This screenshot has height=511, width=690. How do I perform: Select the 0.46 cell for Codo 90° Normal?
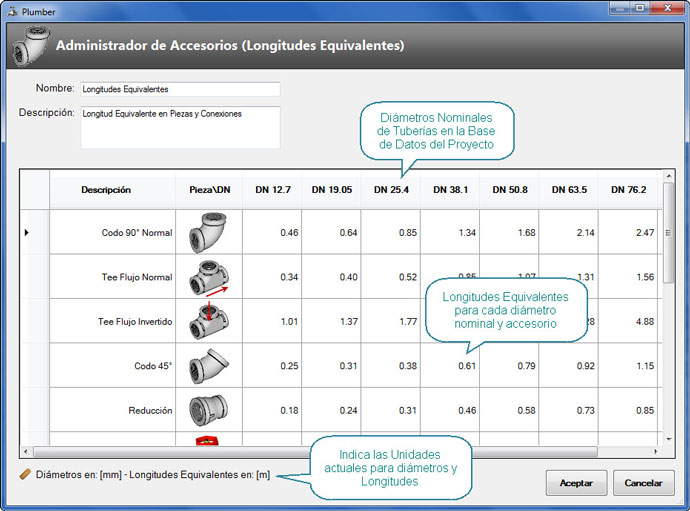pos(272,233)
